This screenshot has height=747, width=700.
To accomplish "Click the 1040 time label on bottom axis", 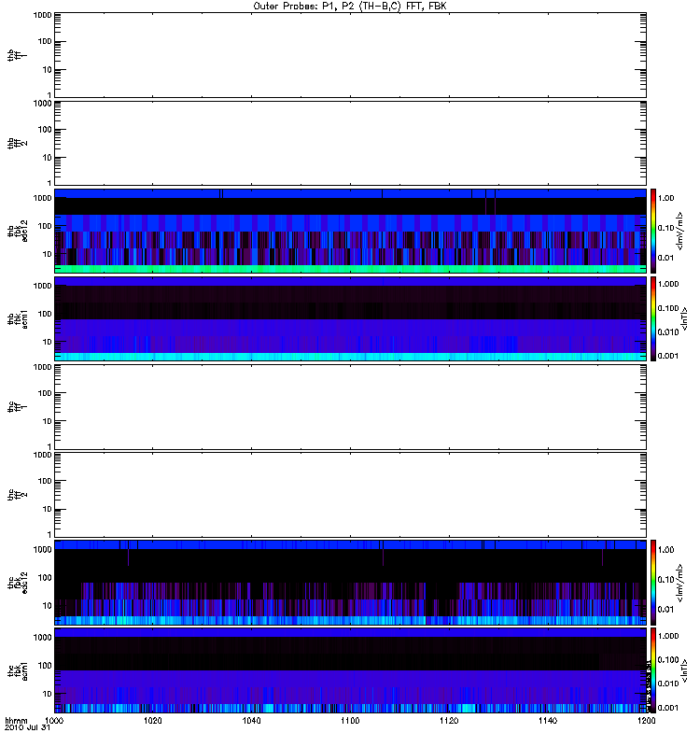I will [251, 720].
